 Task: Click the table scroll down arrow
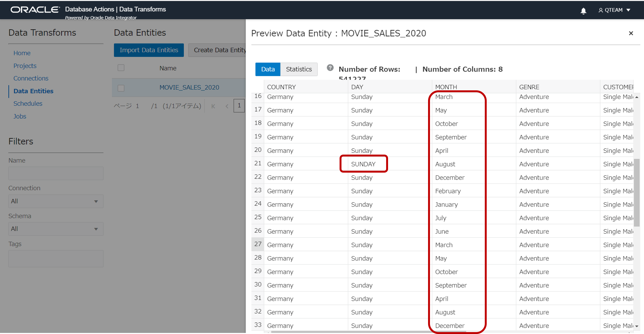coord(637,326)
